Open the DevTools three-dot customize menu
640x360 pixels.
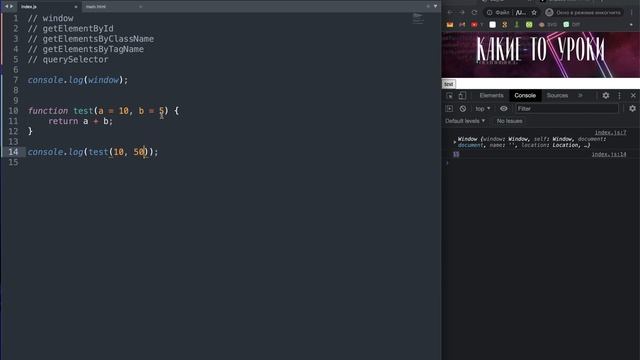(x=619, y=96)
